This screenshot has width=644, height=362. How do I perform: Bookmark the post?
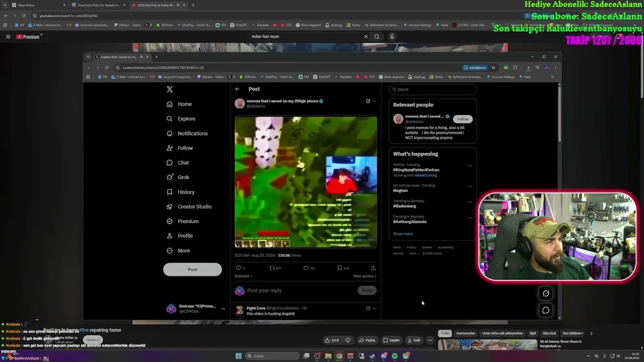pyautogui.click(x=340, y=268)
